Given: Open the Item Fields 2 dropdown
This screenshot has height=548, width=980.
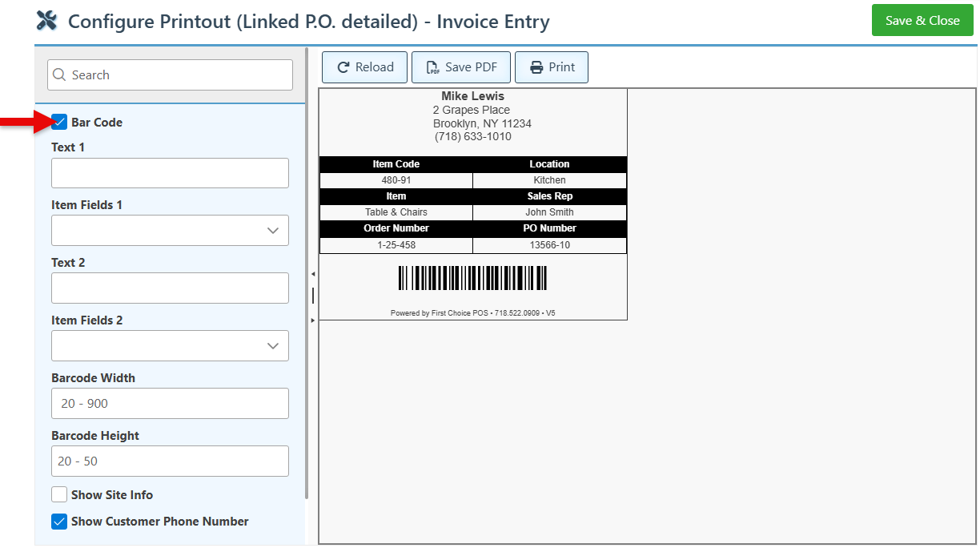Looking at the screenshot, I should 170,346.
